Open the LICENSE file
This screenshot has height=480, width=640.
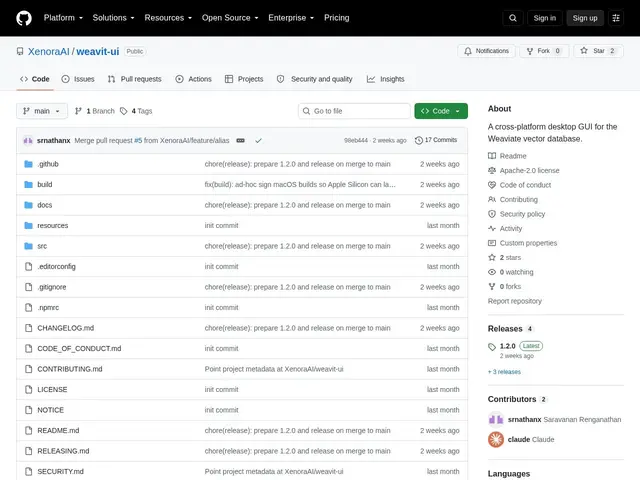pos(52,389)
